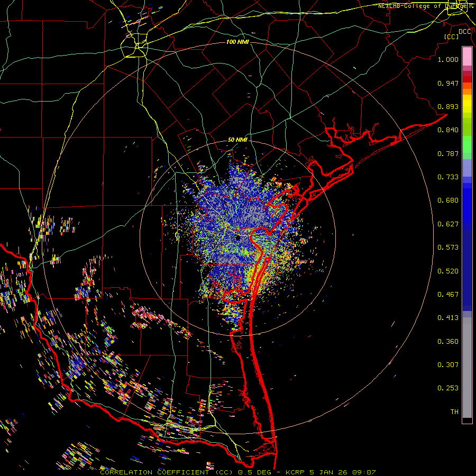Click the 0.360 scale value
This screenshot has width=476, height=476.
coord(448,342)
